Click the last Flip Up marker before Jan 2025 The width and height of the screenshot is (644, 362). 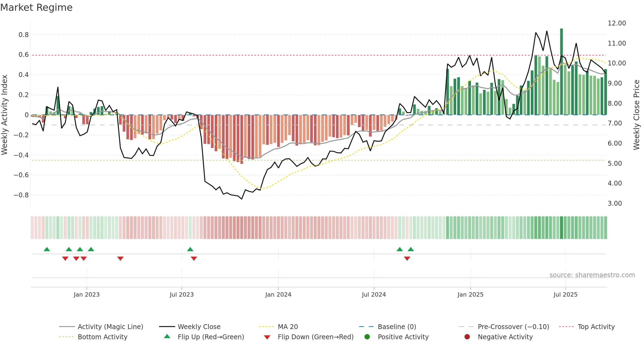pyautogui.click(x=411, y=249)
